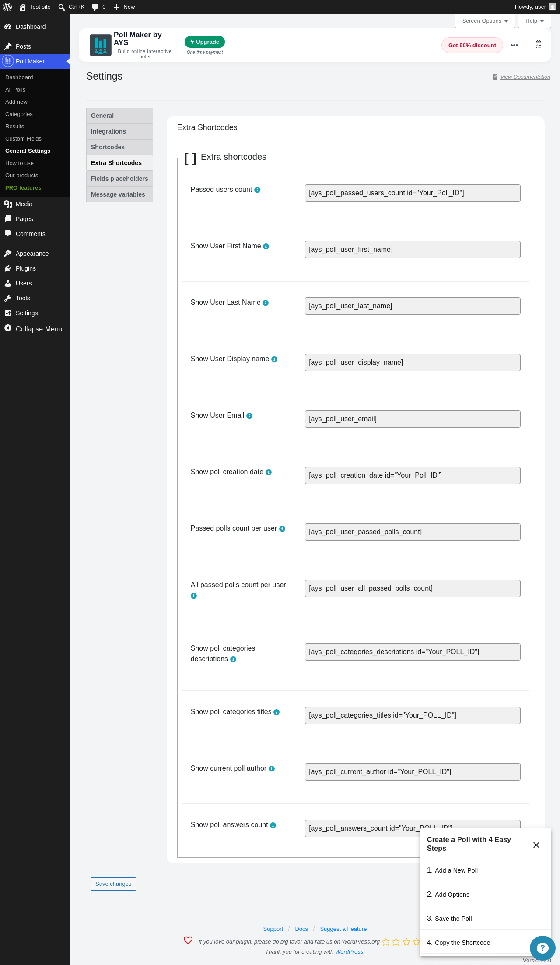Minimize the Create a Poll steps panel

pyautogui.click(x=521, y=845)
